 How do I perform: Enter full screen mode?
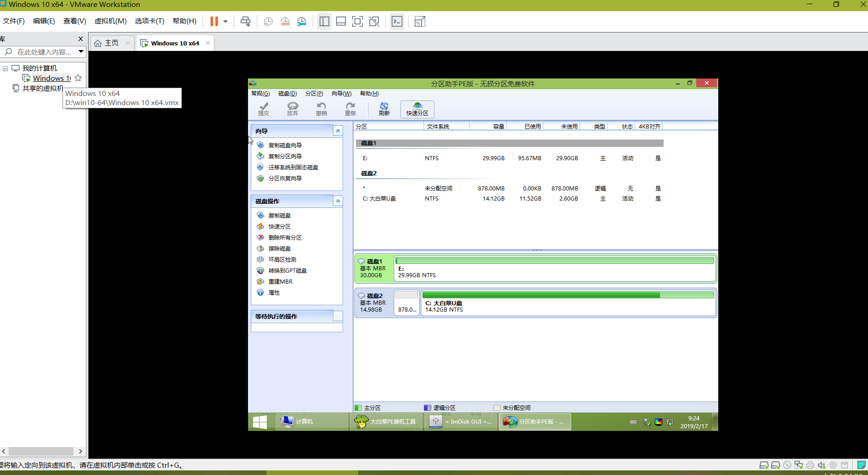[x=357, y=21]
